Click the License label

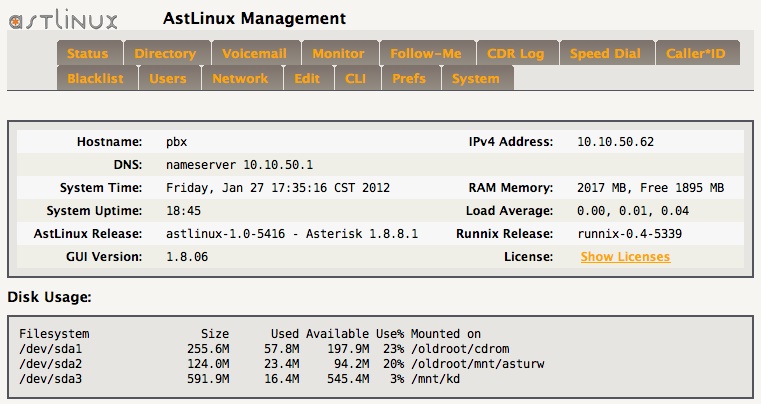coord(529,256)
